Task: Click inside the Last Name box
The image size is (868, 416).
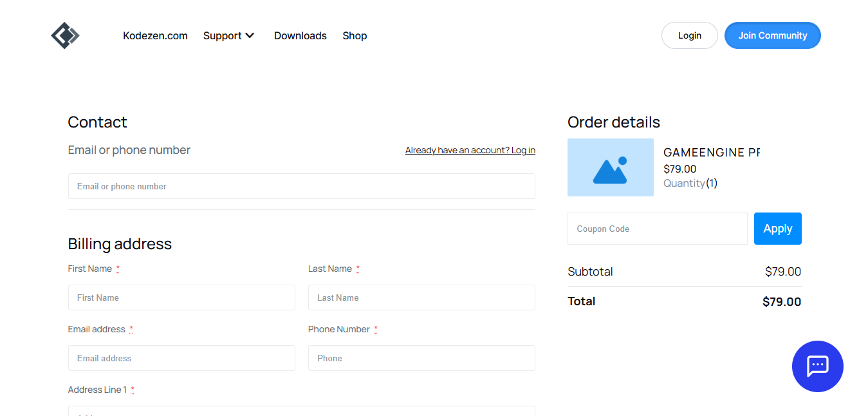Action: click(x=421, y=298)
